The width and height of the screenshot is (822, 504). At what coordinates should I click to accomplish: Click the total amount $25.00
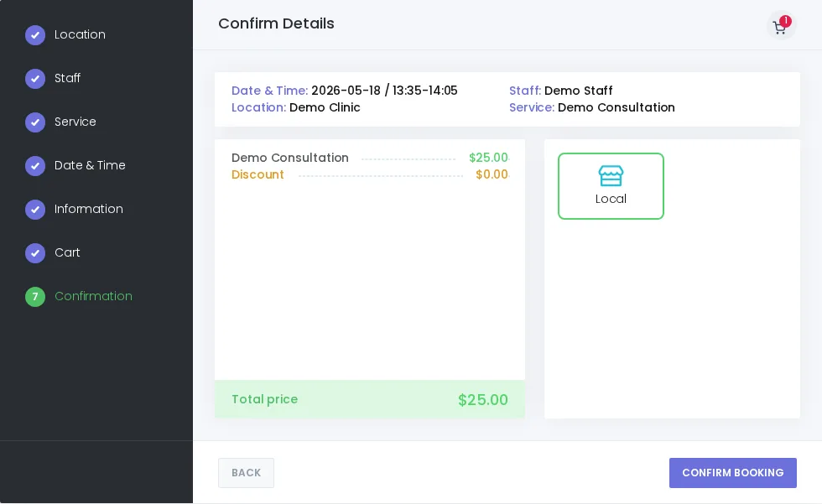tap(483, 400)
